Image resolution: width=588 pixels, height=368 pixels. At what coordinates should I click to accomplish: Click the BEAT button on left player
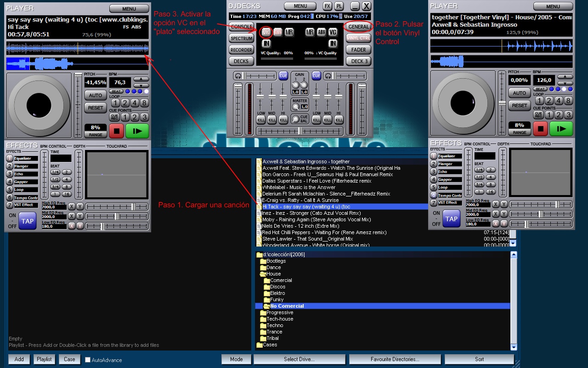coord(116,92)
